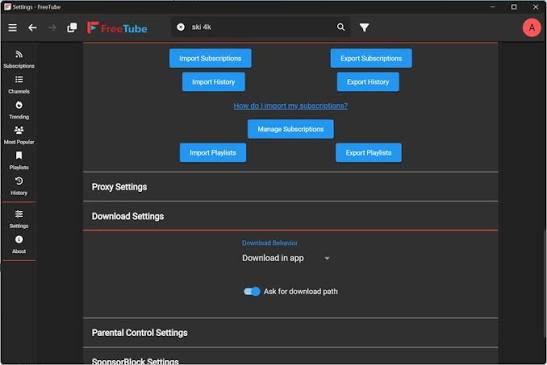
Task: Open History in the sidebar
Action: pos(19,186)
